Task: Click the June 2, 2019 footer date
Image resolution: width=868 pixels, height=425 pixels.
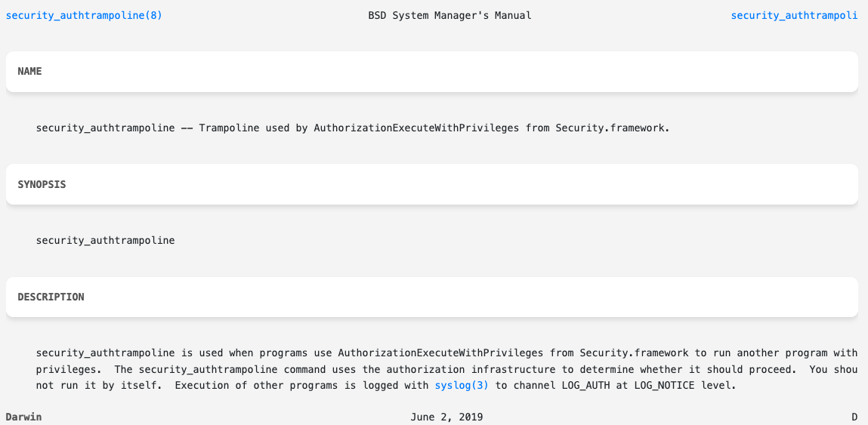Action: (446, 417)
